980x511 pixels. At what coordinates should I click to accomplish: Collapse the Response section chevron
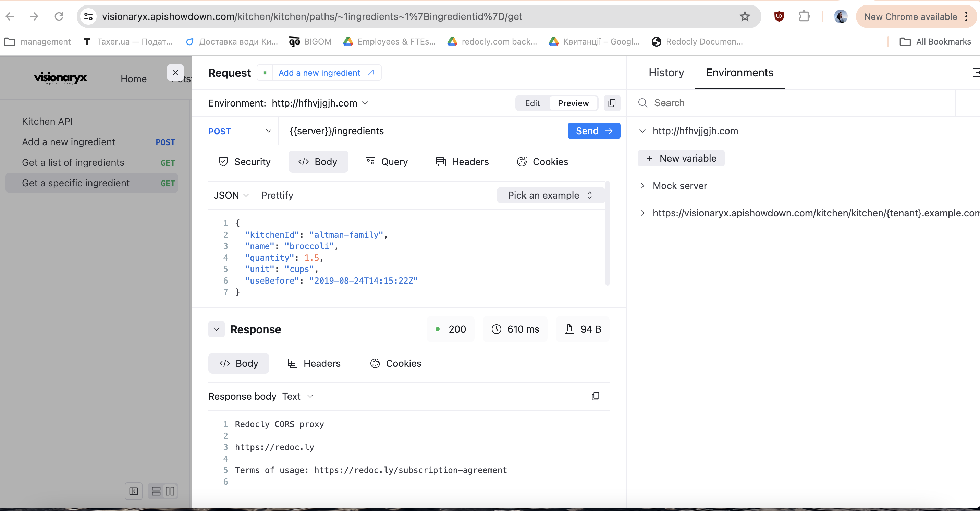point(217,329)
